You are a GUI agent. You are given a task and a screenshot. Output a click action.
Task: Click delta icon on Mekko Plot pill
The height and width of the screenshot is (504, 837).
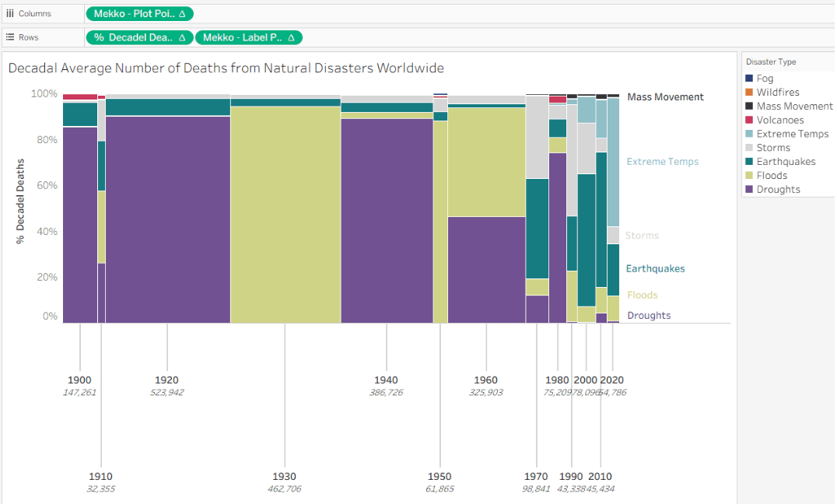coord(182,13)
